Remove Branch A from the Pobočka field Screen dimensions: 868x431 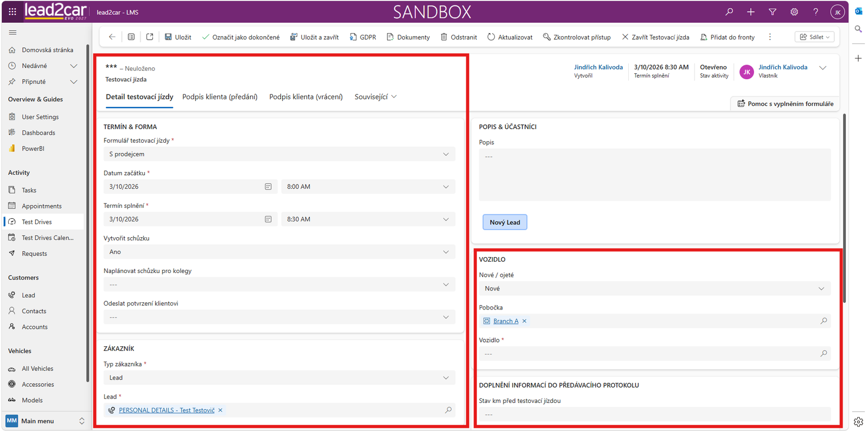click(525, 321)
